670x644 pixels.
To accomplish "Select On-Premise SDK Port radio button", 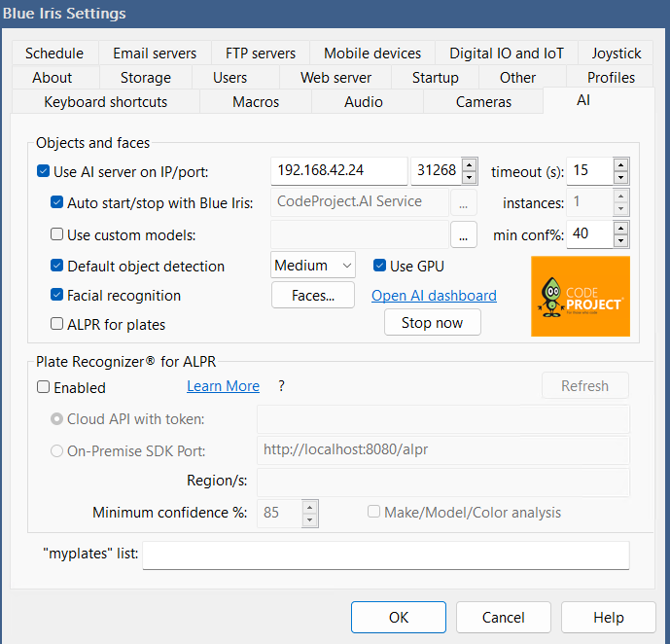I will click(56, 450).
